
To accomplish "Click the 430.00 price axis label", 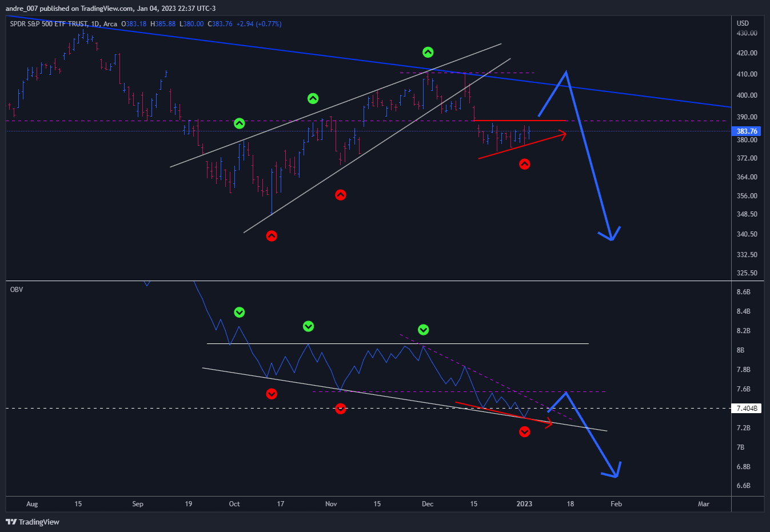I will coord(747,33).
